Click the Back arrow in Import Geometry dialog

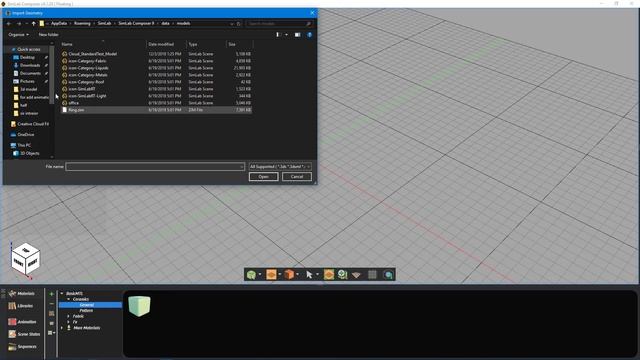pos(9,24)
